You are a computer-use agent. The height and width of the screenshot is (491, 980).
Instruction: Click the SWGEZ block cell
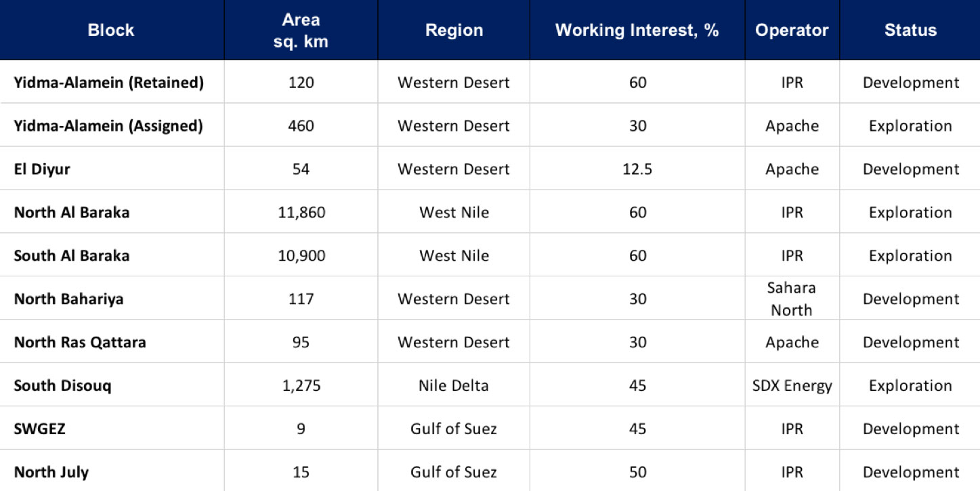(40, 429)
